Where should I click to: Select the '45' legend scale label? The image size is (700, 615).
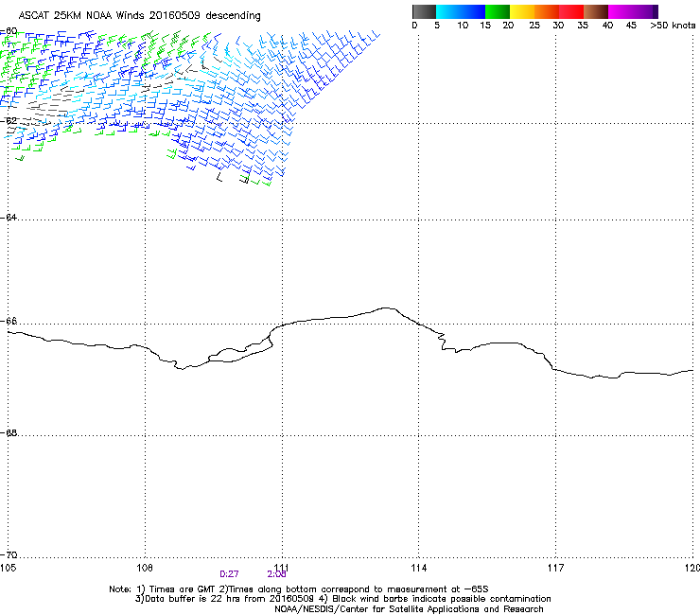pos(631,26)
